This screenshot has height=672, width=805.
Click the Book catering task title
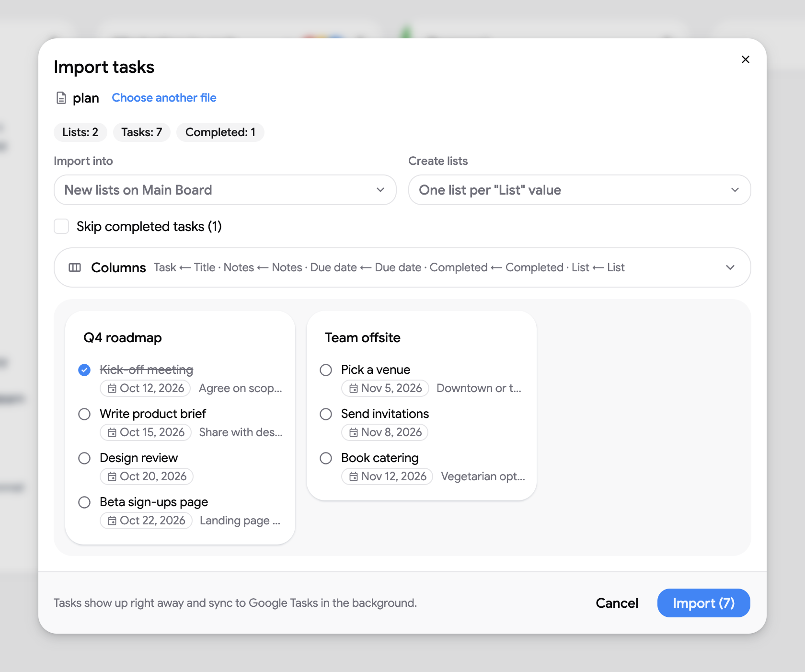[380, 458]
